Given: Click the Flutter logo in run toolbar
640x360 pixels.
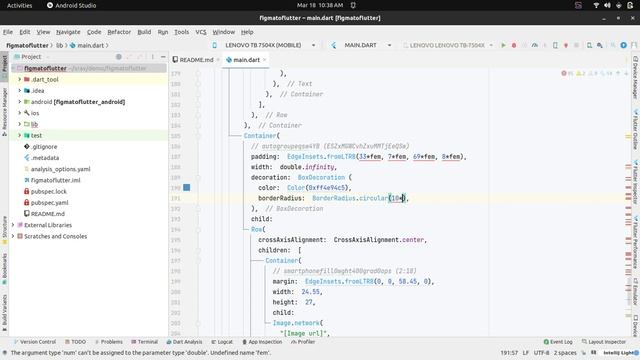Looking at the screenshot, I should coord(333,45).
